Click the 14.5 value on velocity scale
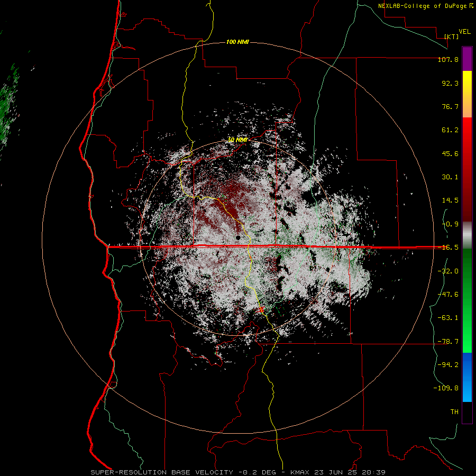 click(x=450, y=200)
